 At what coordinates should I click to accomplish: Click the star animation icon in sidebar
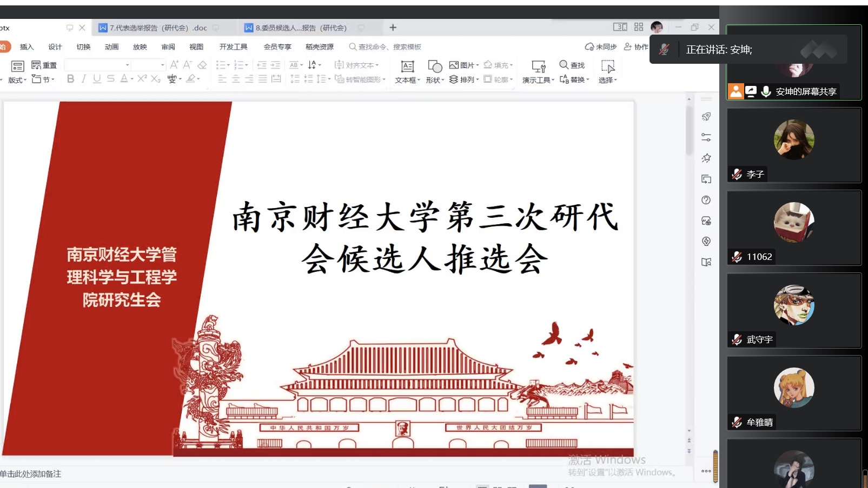point(706,158)
